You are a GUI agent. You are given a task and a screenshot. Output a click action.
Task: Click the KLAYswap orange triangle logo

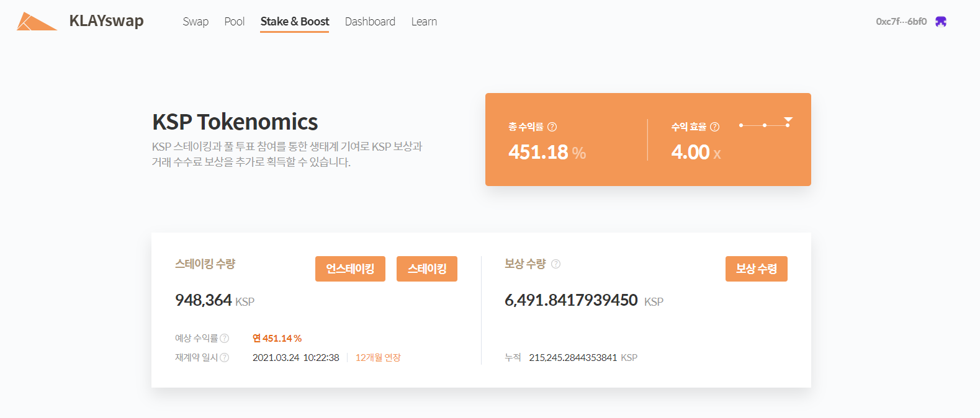coord(37,21)
